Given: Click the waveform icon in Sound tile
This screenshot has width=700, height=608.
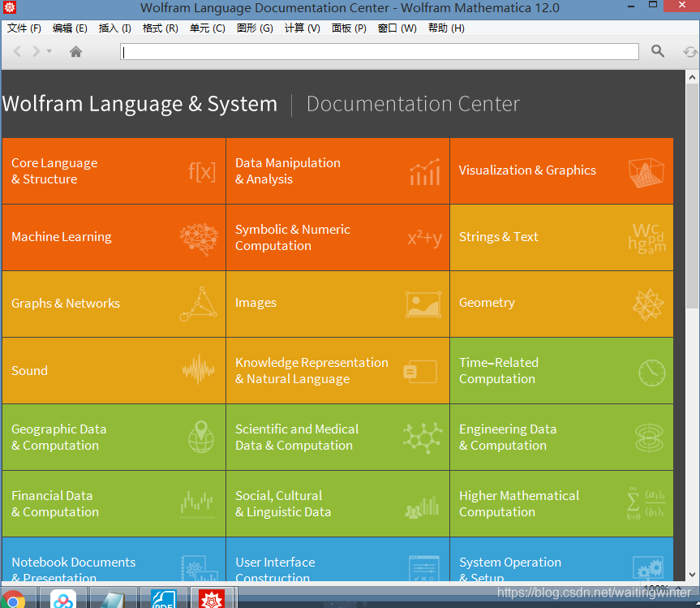Looking at the screenshot, I should click(199, 369).
